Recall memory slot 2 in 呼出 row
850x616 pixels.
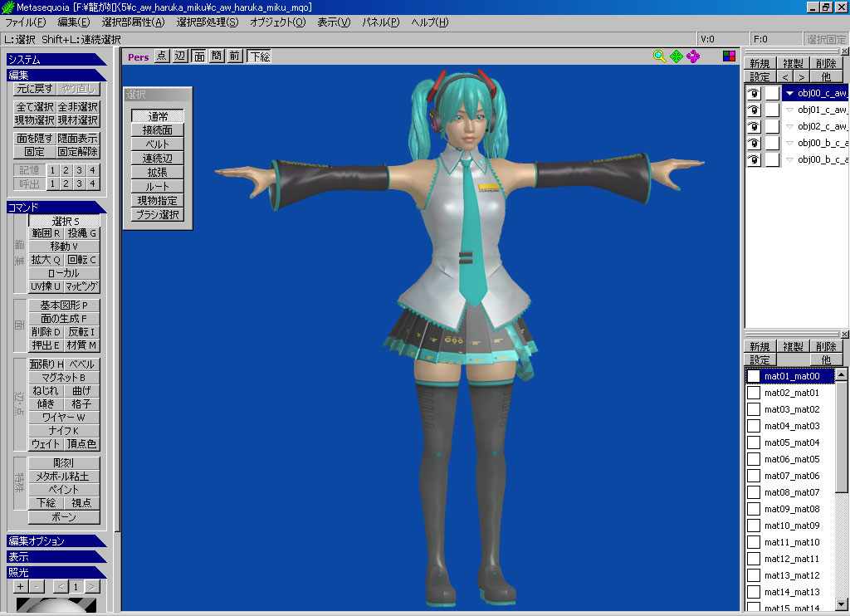tap(66, 183)
